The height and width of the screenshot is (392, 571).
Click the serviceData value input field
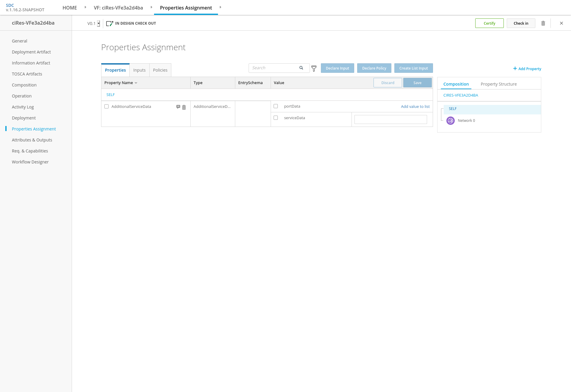click(x=390, y=119)
